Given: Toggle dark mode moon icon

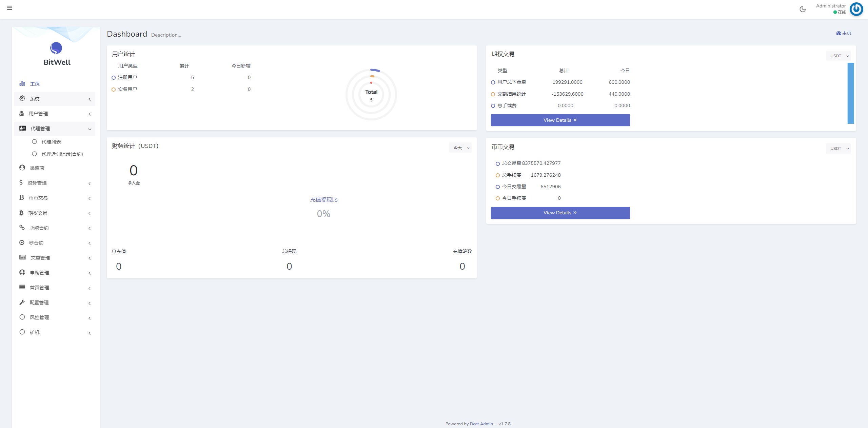Looking at the screenshot, I should pos(802,9).
